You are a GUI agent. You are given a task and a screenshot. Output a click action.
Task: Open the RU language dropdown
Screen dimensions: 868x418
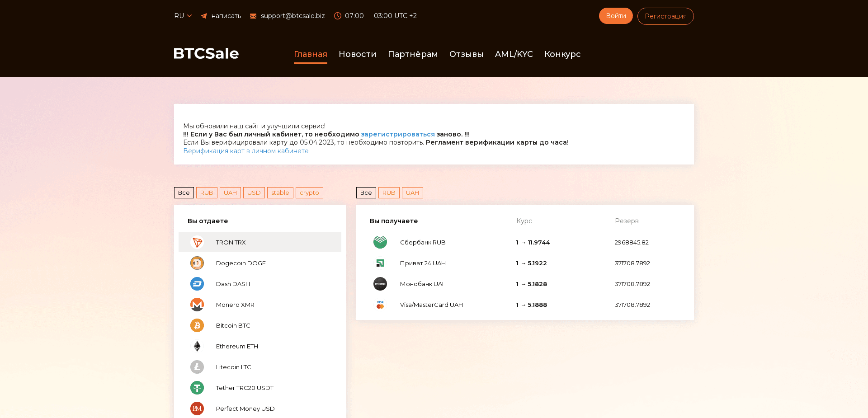click(183, 15)
